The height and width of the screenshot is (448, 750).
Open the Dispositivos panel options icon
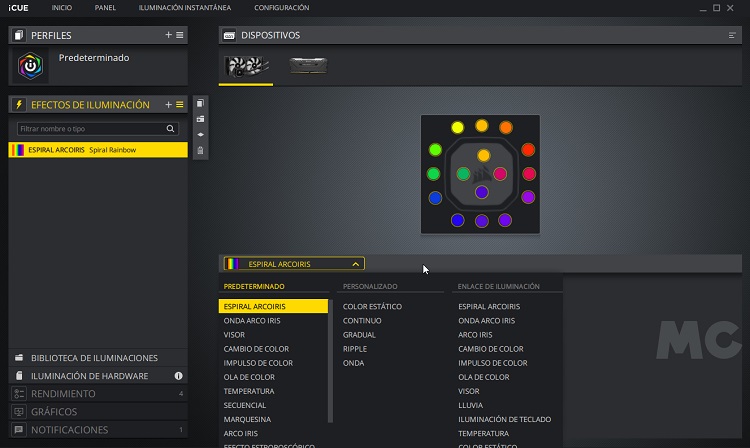point(732,35)
